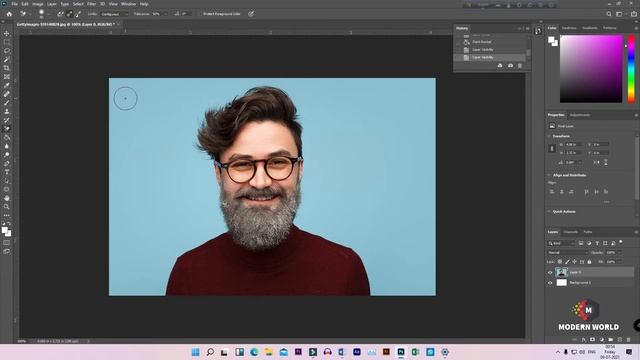Image resolution: width=640 pixels, height=360 pixels.
Task: Toggle lock image pixels brush icon
Action: 567,262
